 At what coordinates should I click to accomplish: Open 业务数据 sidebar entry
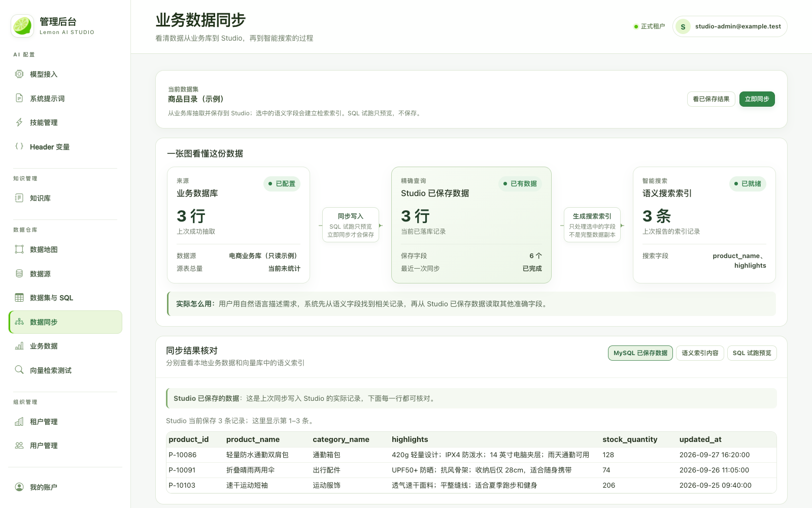(x=65, y=346)
